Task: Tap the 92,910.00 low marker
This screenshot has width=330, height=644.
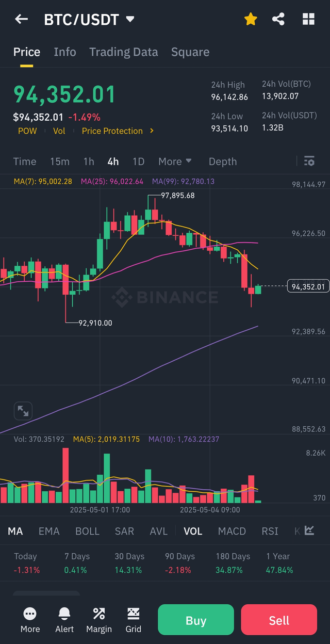Action: click(95, 323)
